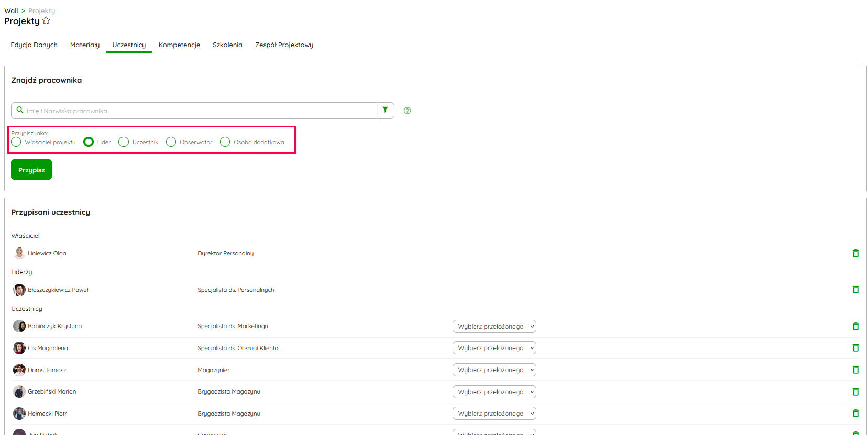Open supervisor dropdown for Bobińczyk Krystyna
The height and width of the screenshot is (435, 868).
click(494, 327)
